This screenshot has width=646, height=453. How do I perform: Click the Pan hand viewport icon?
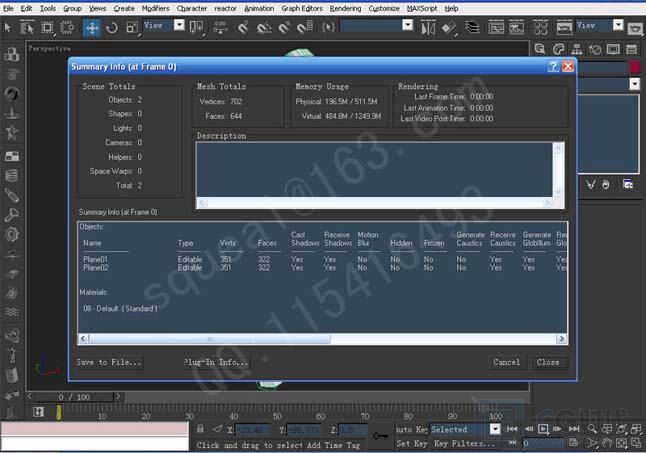[x=606, y=443]
